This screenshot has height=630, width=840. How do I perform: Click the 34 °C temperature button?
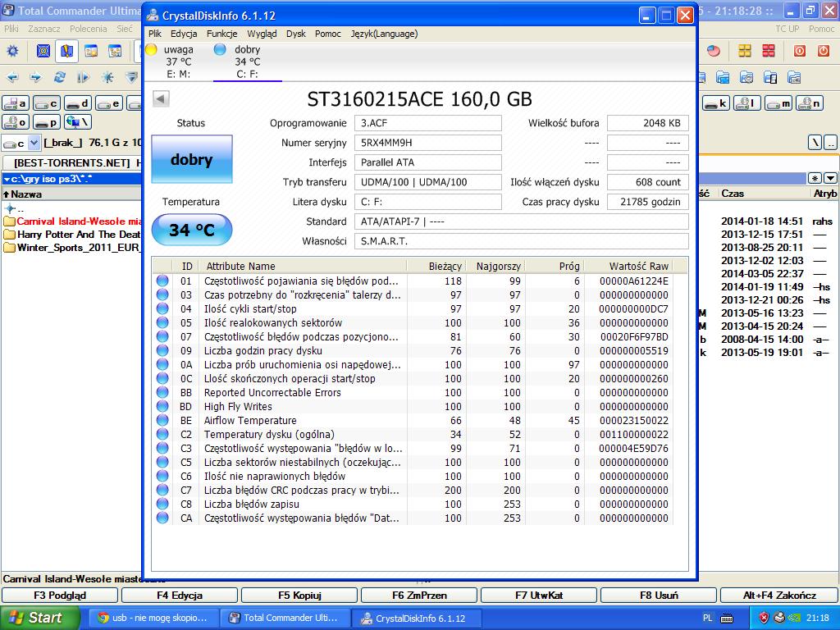click(x=192, y=230)
